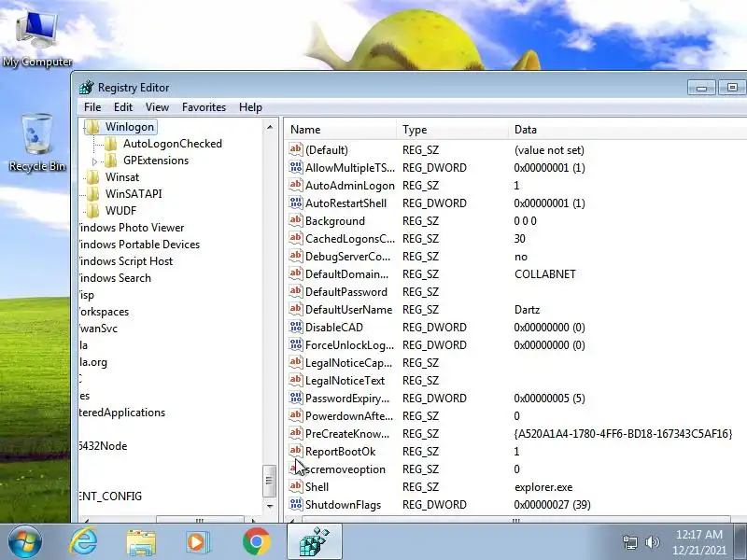Open the Favorites menu
Screen dimensions: 747x560
(204, 107)
